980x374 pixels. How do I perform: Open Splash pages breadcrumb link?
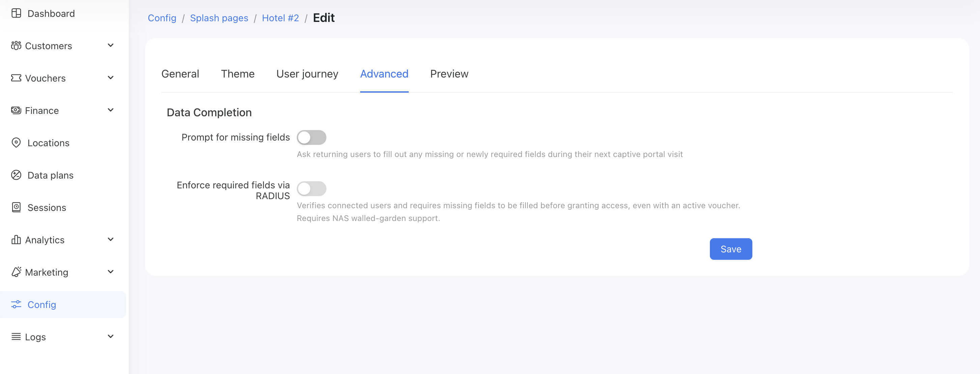pos(219,18)
